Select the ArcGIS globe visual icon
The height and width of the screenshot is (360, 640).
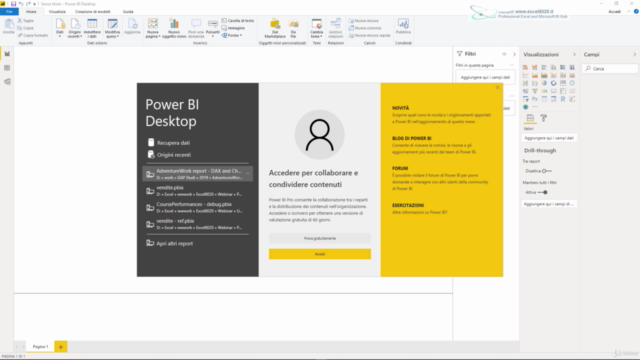[526, 107]
